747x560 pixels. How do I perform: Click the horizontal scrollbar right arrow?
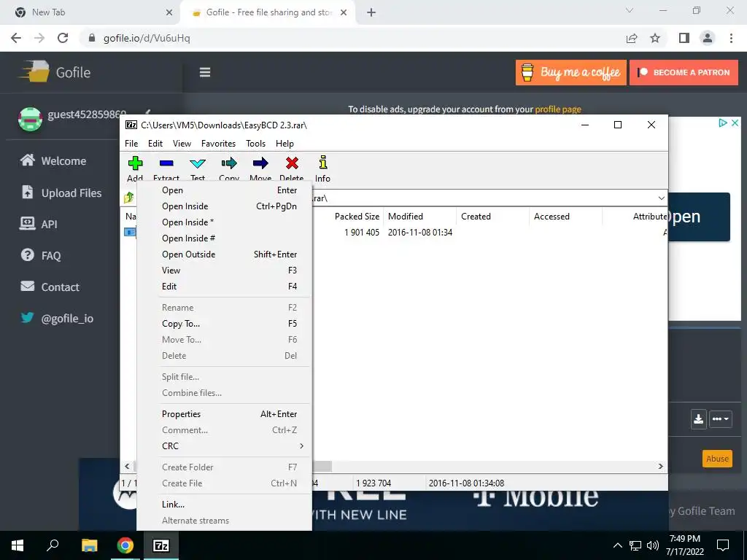[661, 466]
